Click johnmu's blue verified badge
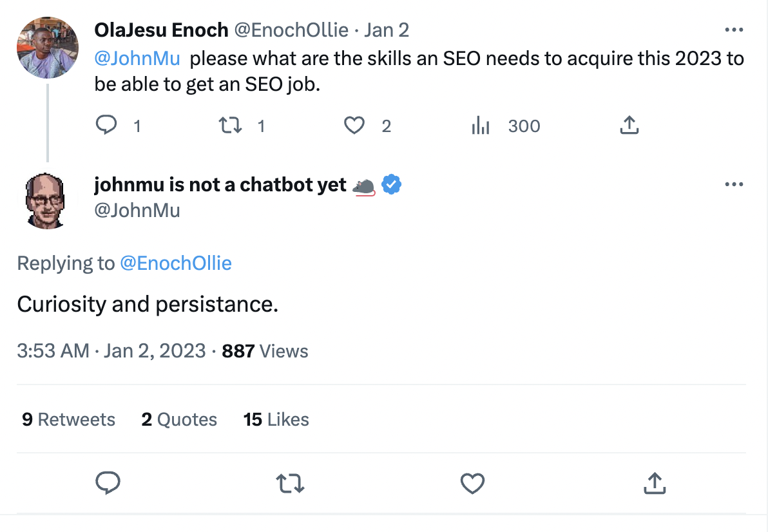 (390, 184)
